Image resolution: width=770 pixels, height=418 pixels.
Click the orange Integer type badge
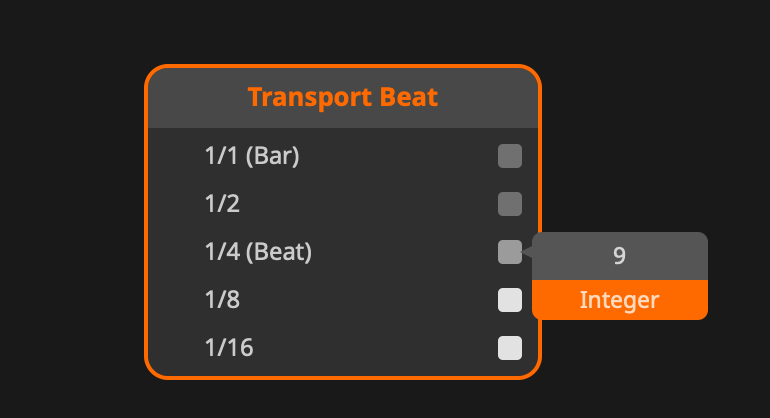point(619,300)
